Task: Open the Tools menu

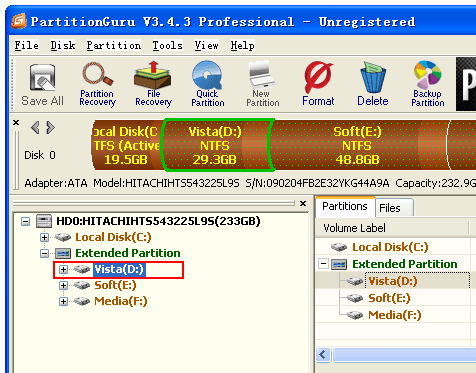Action: coord(167,45)
